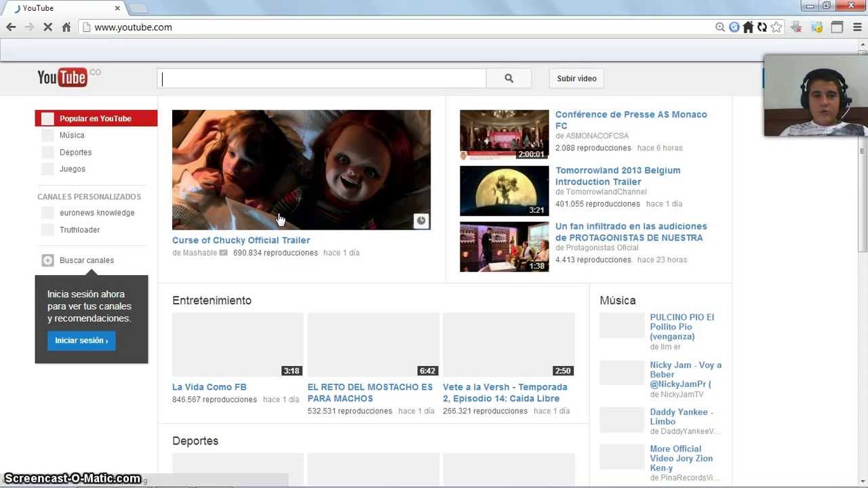Open the Deportes section heading in feed
868x488 pixels.
point(195,441)
